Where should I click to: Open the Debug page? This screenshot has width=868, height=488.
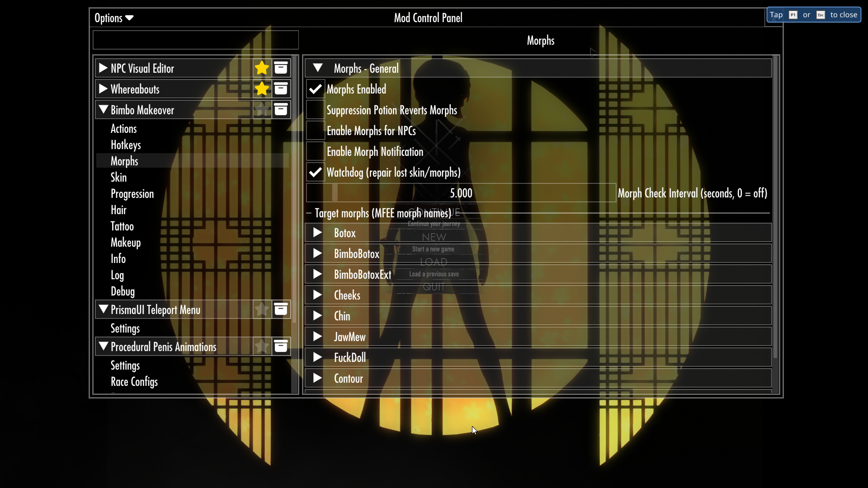(123, 291)
